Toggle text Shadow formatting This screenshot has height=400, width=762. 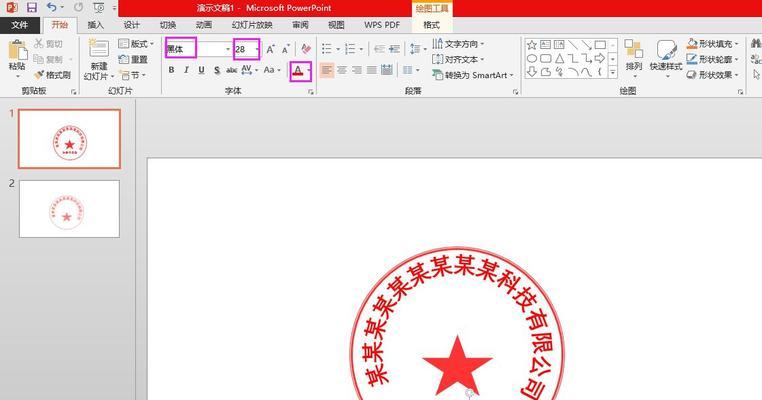click(217, 70)
